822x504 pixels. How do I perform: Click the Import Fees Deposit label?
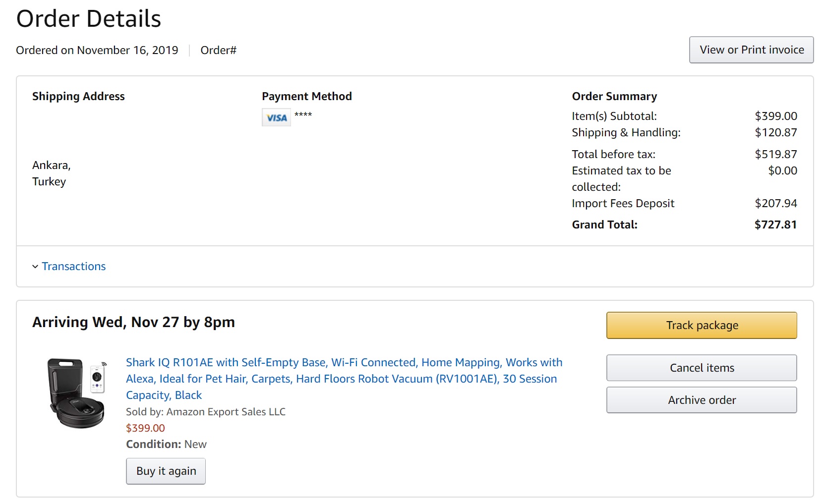623,203
